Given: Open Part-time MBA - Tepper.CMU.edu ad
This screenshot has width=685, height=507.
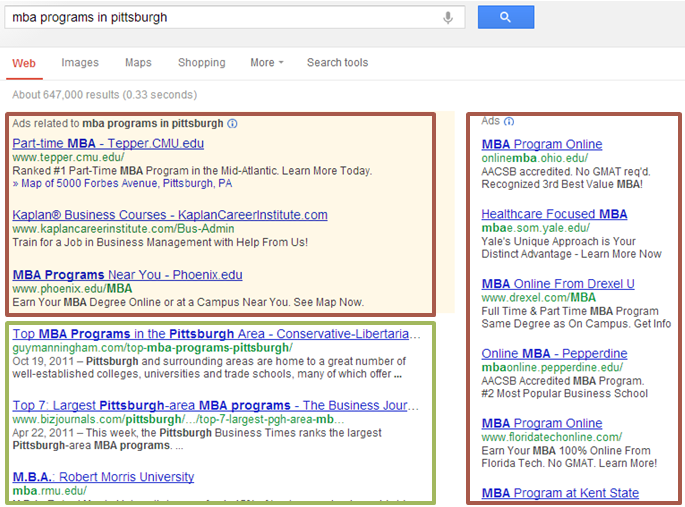Looking at the screenshot, I should coord(108,143).
